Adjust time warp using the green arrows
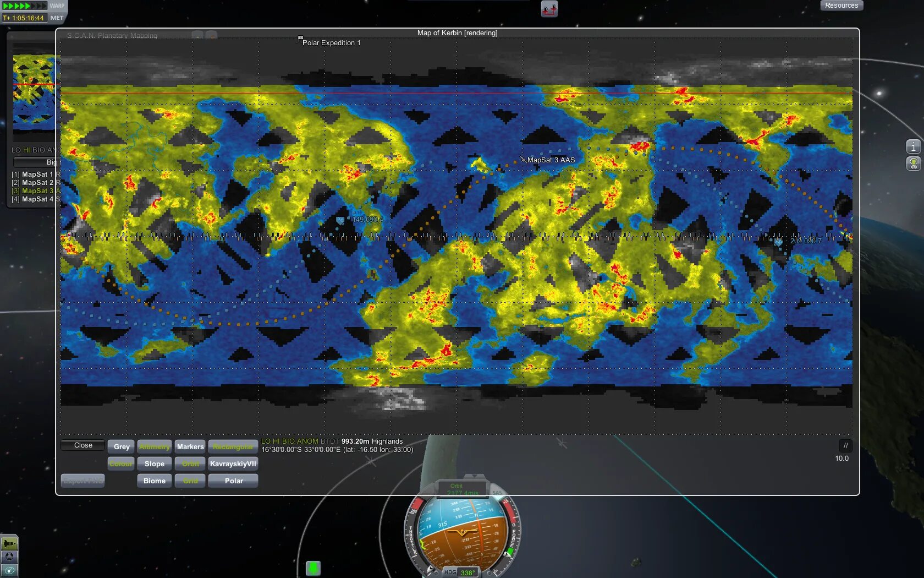924x578 pixels. pyautogui.click(x=25, y=6)
